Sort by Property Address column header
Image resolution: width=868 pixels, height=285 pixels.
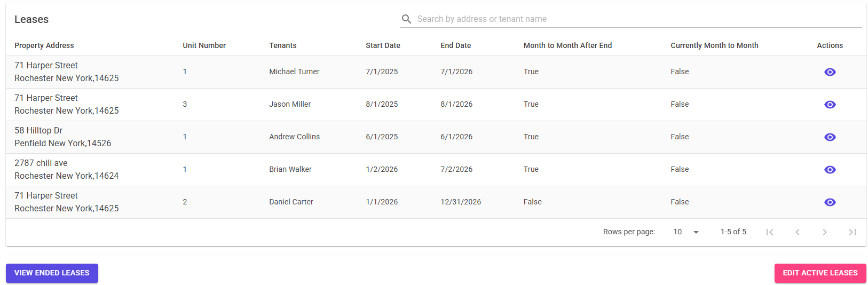coord(44,45)
